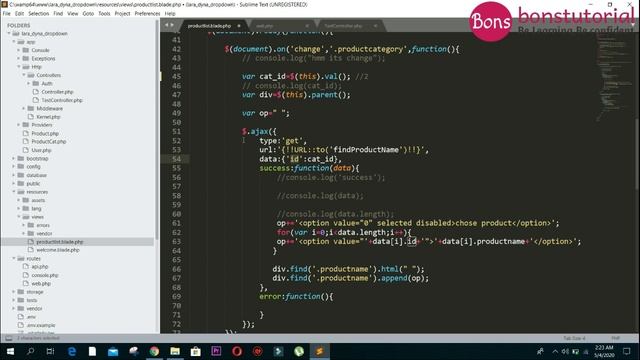Open Windows search on the taskbar
This screenshot has width=640, height=360.
(x=30, y=351)
